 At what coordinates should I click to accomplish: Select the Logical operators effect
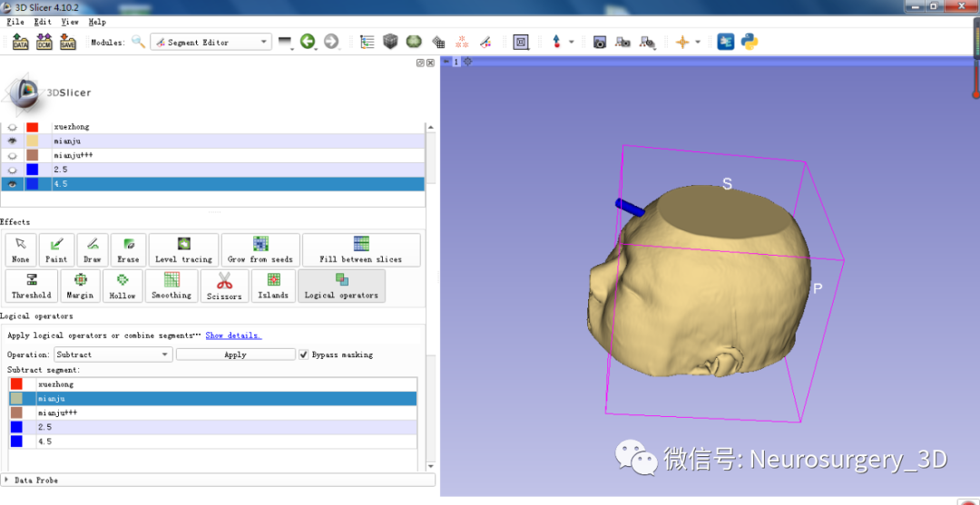[x=341, y=286]
